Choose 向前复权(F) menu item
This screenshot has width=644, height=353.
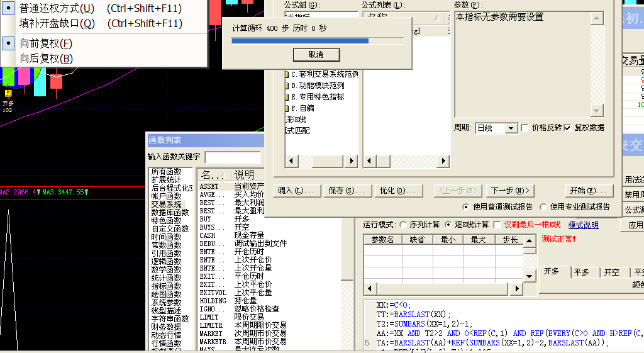tap(104, 43)
